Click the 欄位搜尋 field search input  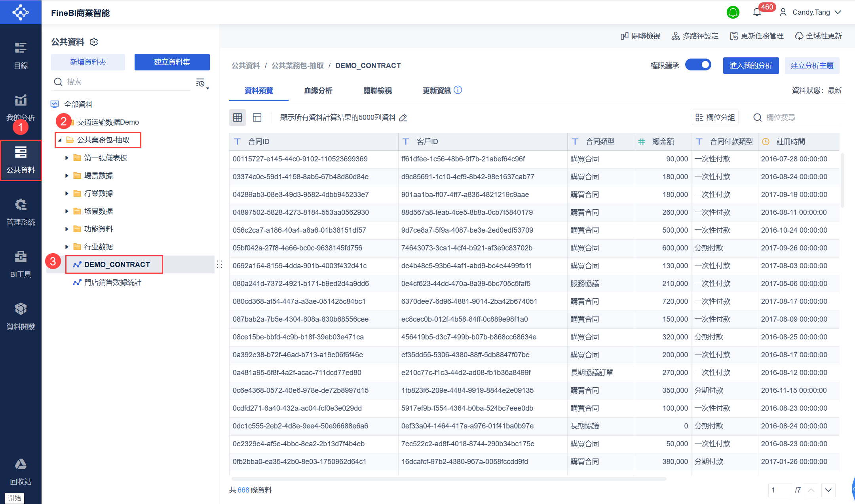796,117
